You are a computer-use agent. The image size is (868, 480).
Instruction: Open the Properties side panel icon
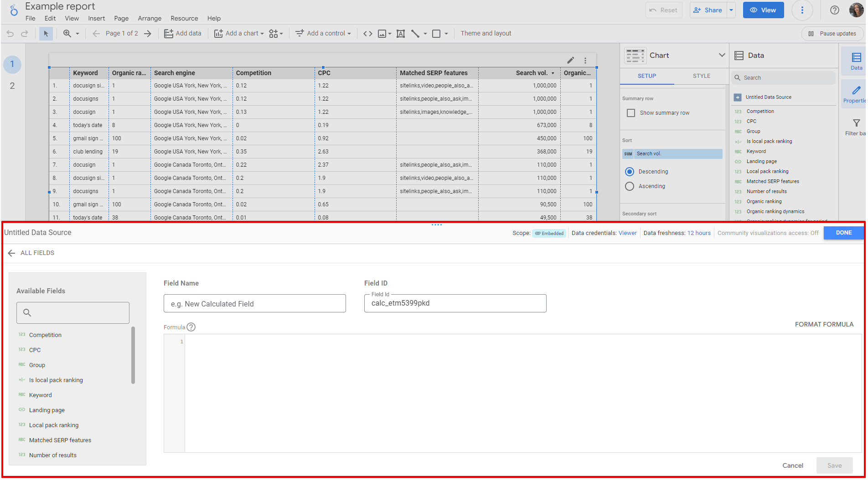(x=856, y=94)
